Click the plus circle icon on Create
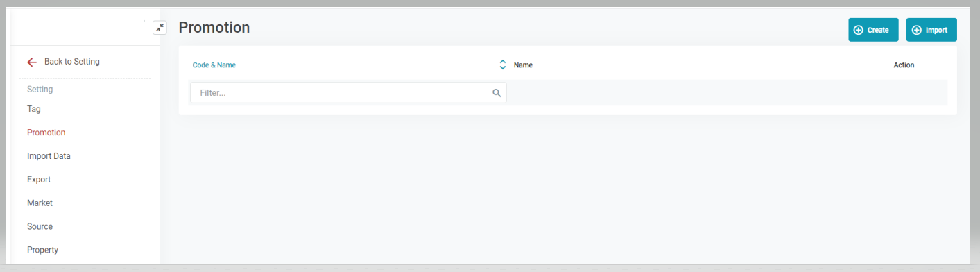Screen dimensions: 980x272 click(x=859, y=30)
